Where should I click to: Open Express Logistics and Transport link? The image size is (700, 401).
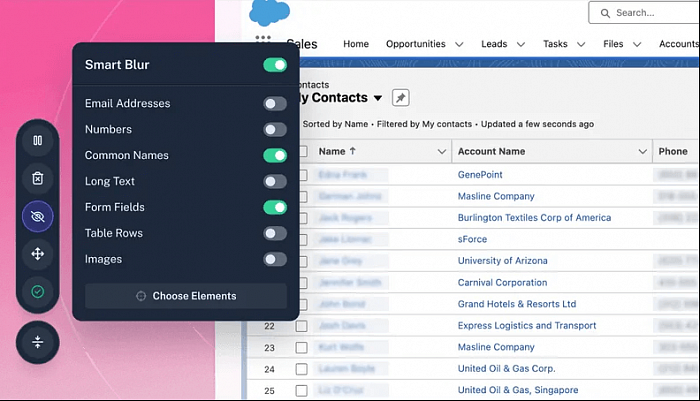coord(527,325)
